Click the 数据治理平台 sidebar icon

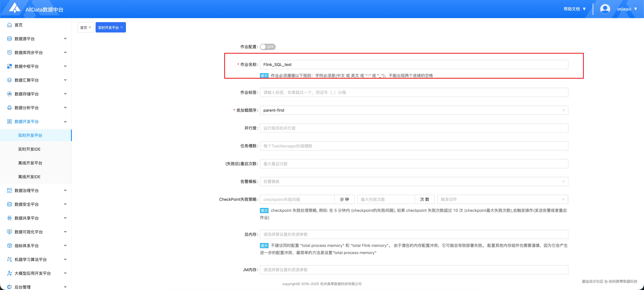click(x=9, y=190)
